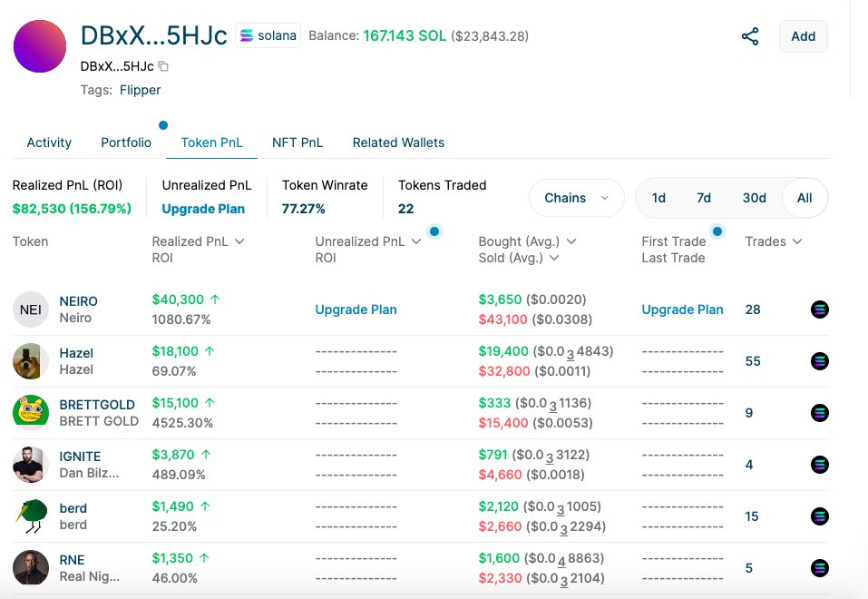The height and width of the screenshot is (599, 868).
Task: Click the Solana chain icon in Hazel row
Action: 819,361
